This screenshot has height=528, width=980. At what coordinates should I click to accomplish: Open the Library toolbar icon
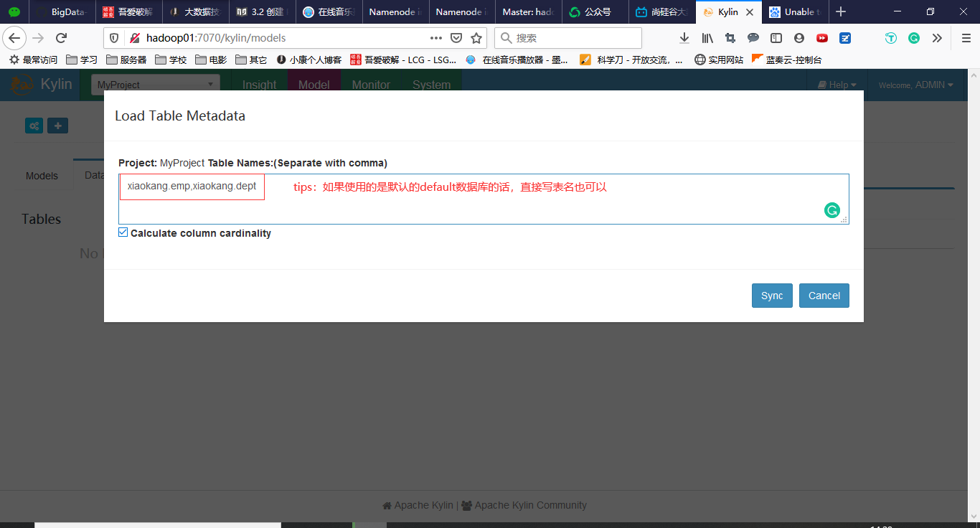coord(707,38)
